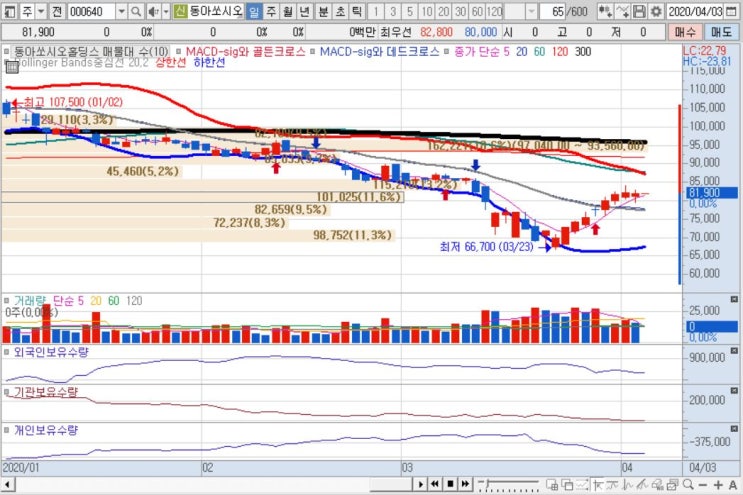Click the save diskette icon
The height and width of the screenshot is (495, 743).
[639, 11]
